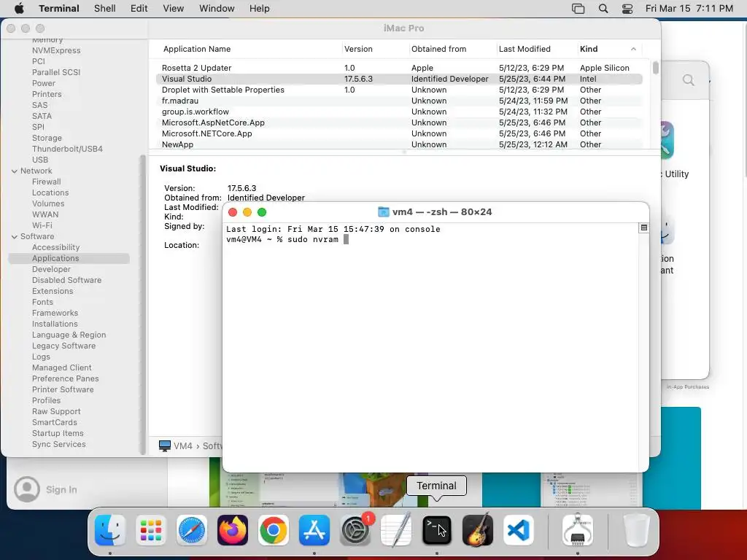Open Visual Studio Code from Dock

pyautogui.click(x=519, y=530)
